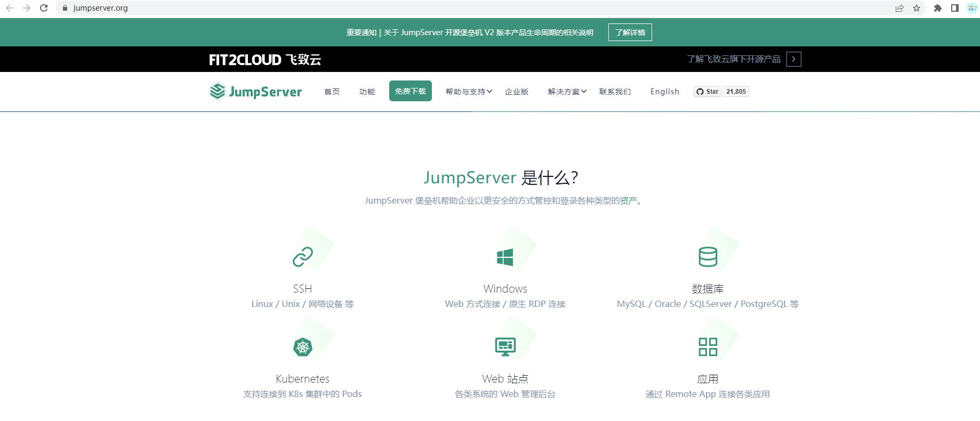
Task: Open the browser profile avatar
Action: click(972, 8)
